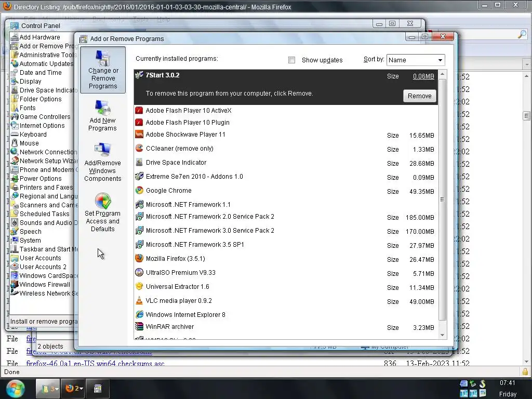This screenshot has height=399, width=532.
Task: Click System in Control Panel
Action: click(26, 240)
